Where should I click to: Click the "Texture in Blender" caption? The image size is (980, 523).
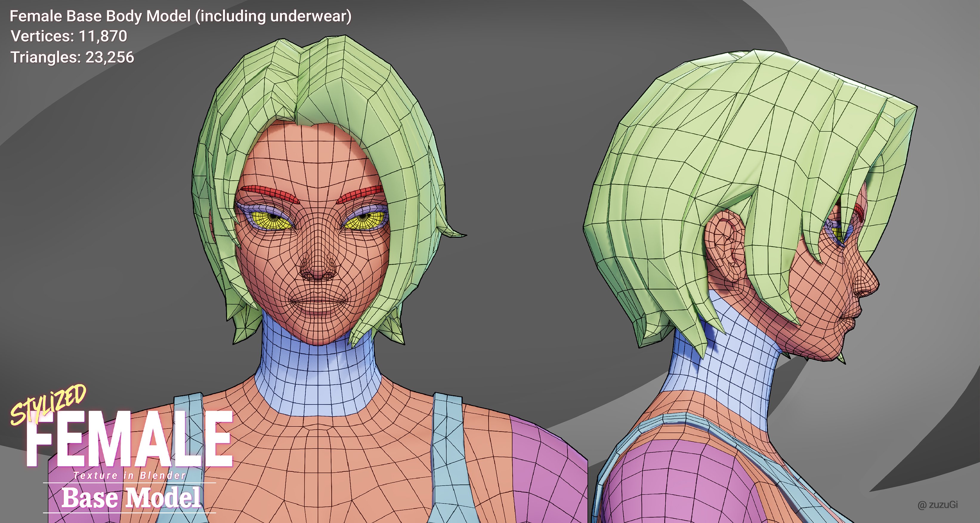point(129,476)
